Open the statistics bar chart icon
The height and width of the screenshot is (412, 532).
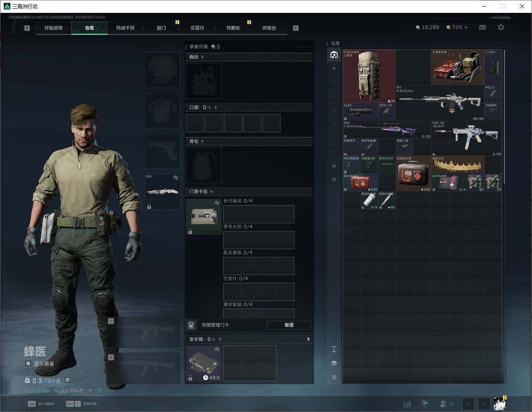[x=408, y=404]
